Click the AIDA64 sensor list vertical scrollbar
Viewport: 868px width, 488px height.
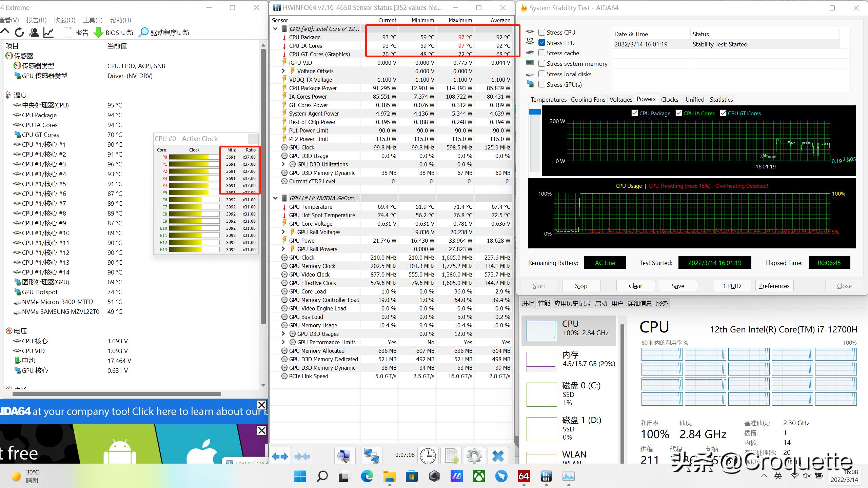click(x=263, y=186)
